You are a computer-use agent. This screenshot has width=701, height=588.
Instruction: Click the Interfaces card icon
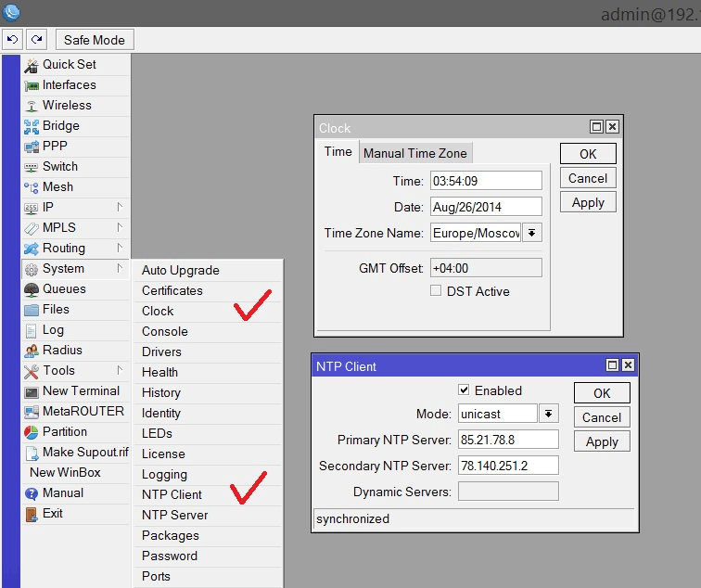tap(32, 85)
